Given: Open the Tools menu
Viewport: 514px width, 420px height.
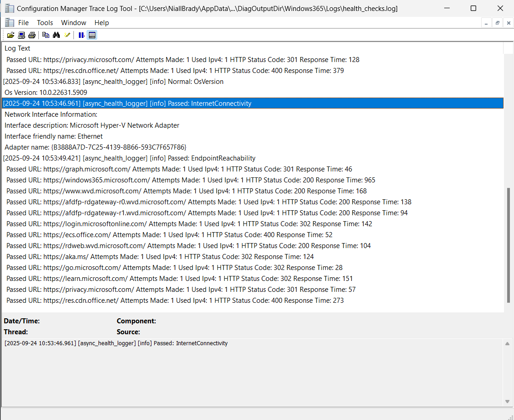Looking at the screenshot, I should 45,23.
